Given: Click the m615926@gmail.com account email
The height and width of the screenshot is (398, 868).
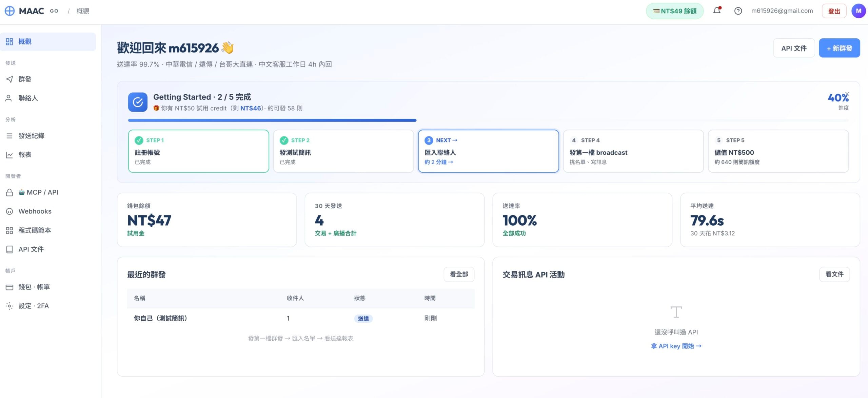Looking at the screenshot, I should (782, 11).
